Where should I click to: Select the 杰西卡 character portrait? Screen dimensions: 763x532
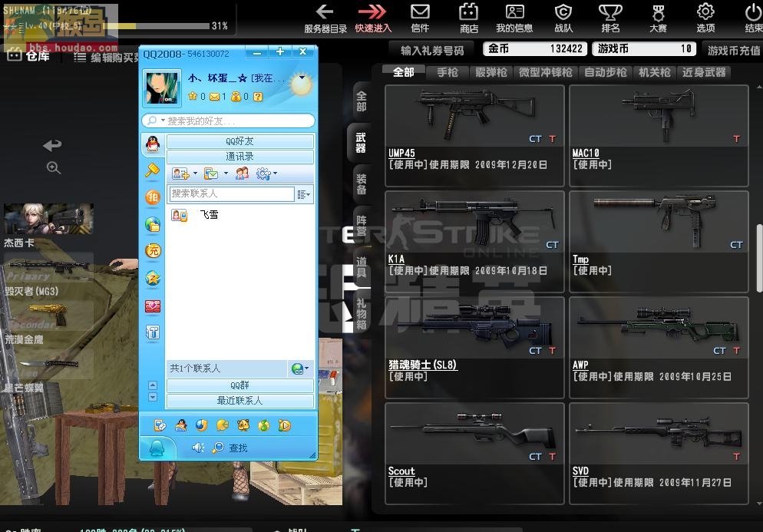48,219
